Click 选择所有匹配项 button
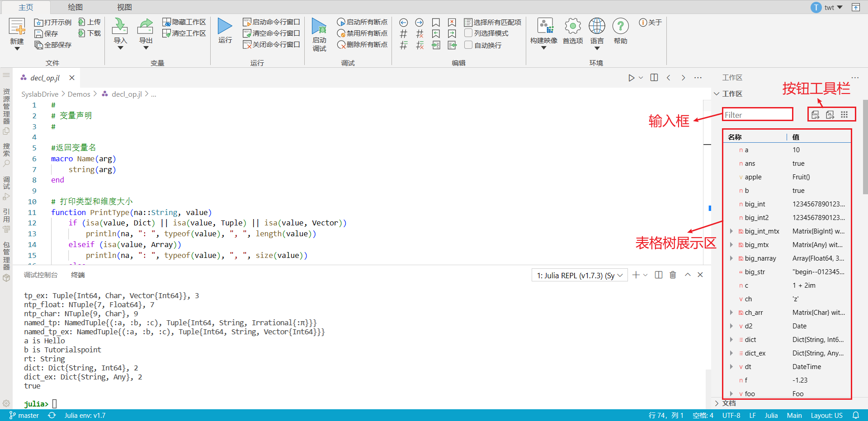This screenshot has height=421, width=868. (493, 22)
